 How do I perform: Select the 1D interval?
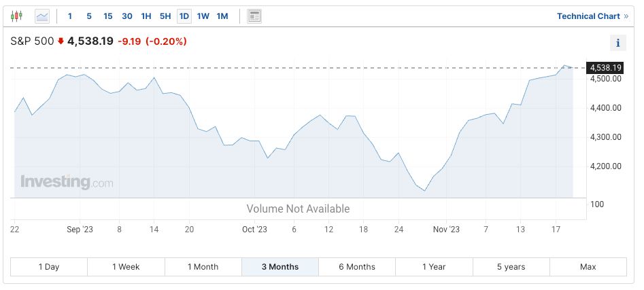point(184,16)
